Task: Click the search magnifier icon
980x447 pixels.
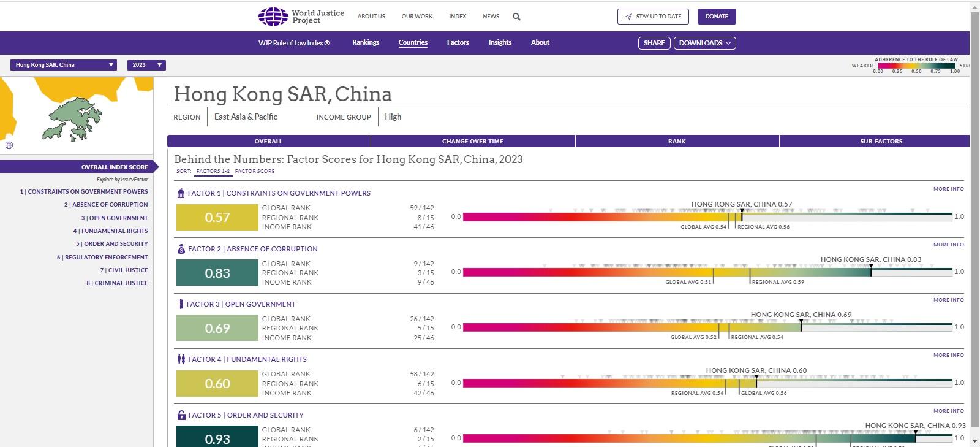Action: pos(516,17)
